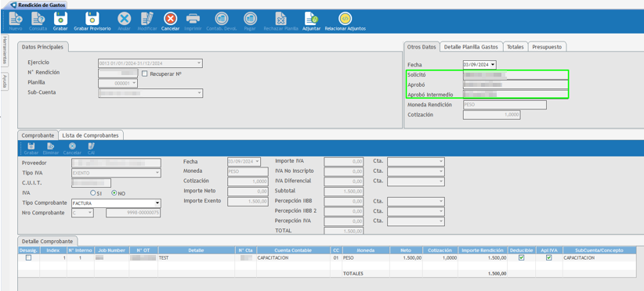Click the CAI icon in the Comprobante toolbar

click(x=91, y=146)
